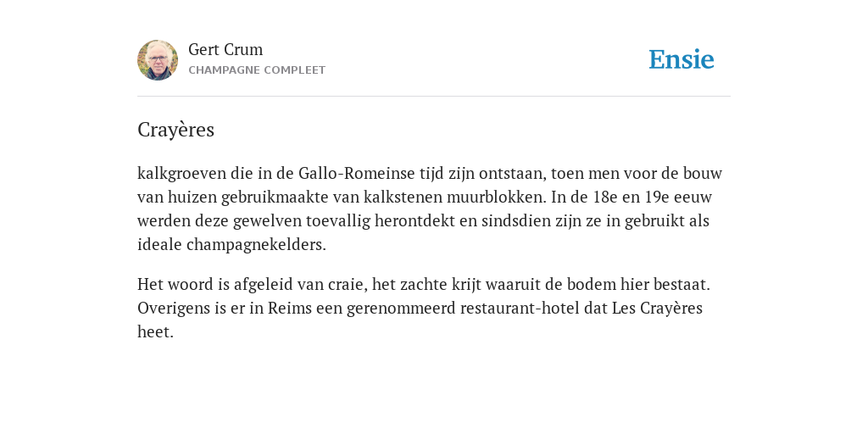The width and height of the screenshot is (868, 434).
Task: Open the Ensie logo link
Action: pos(682,59)
